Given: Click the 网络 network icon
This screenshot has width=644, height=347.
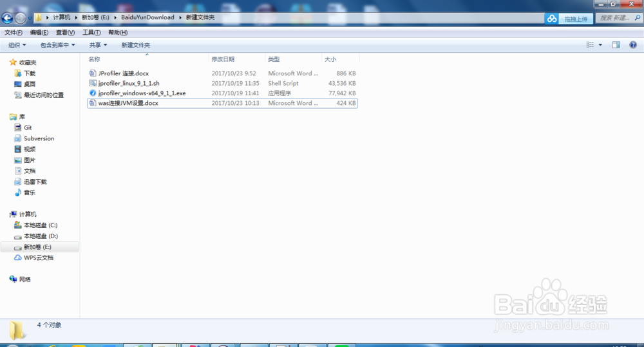Looking at the screenshot, I should click(13, 279).
